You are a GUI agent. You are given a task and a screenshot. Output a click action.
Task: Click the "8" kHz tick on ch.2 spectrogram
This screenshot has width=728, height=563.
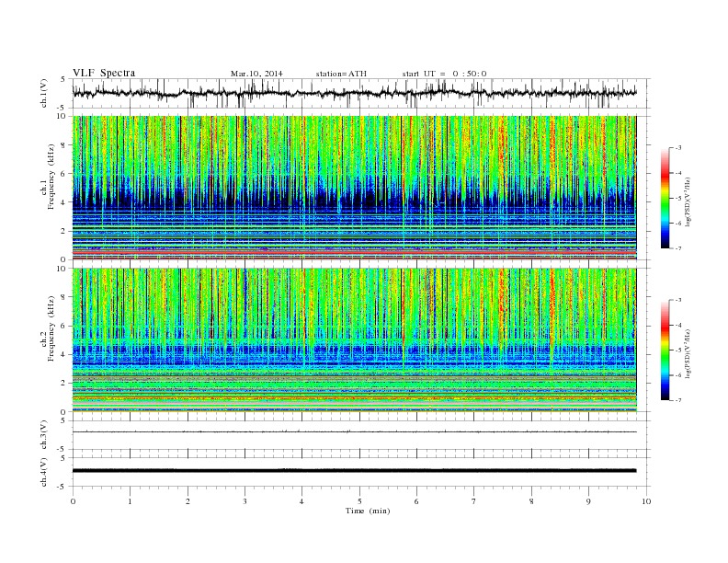[x=63, y=297]
